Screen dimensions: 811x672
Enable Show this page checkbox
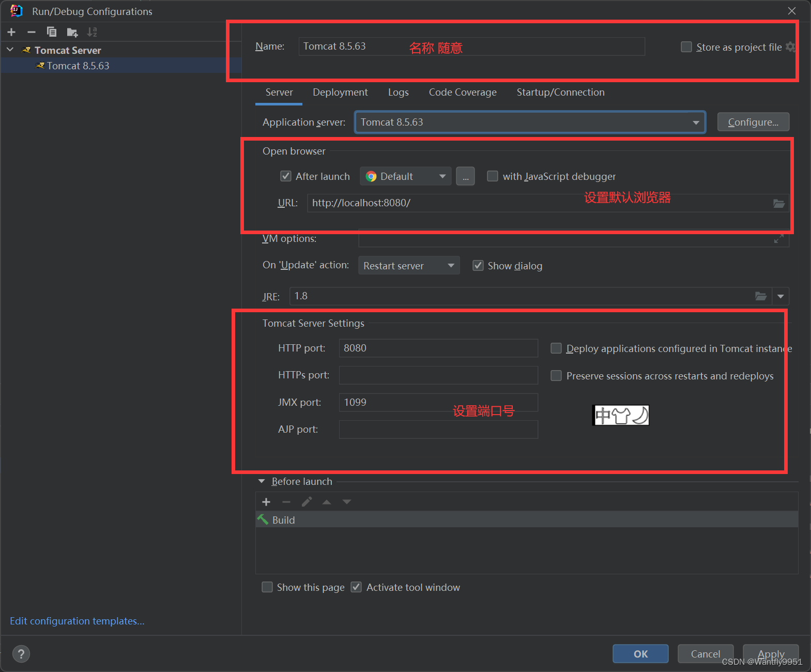click(267, 587)
